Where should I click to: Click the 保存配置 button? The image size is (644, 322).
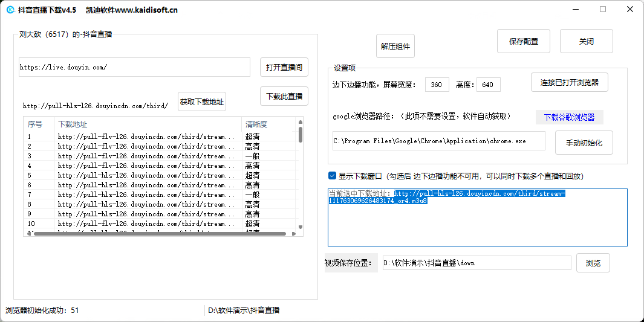coord(523,42)
